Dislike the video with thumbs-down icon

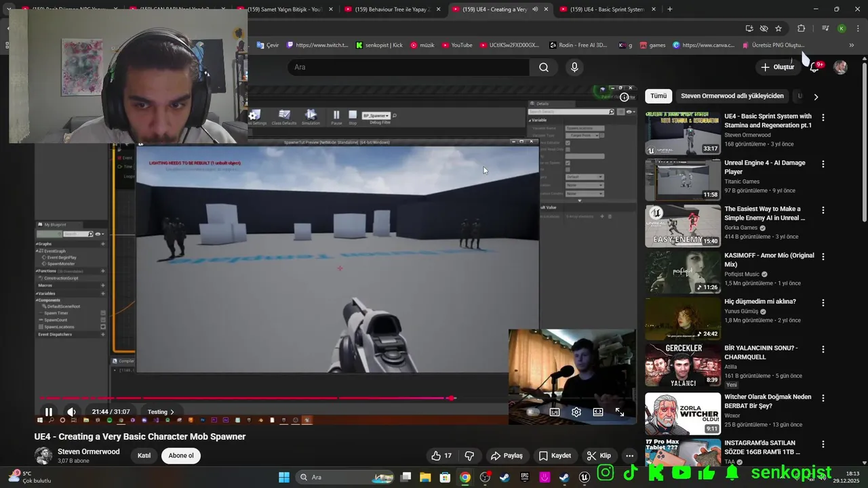click(469, 455)
